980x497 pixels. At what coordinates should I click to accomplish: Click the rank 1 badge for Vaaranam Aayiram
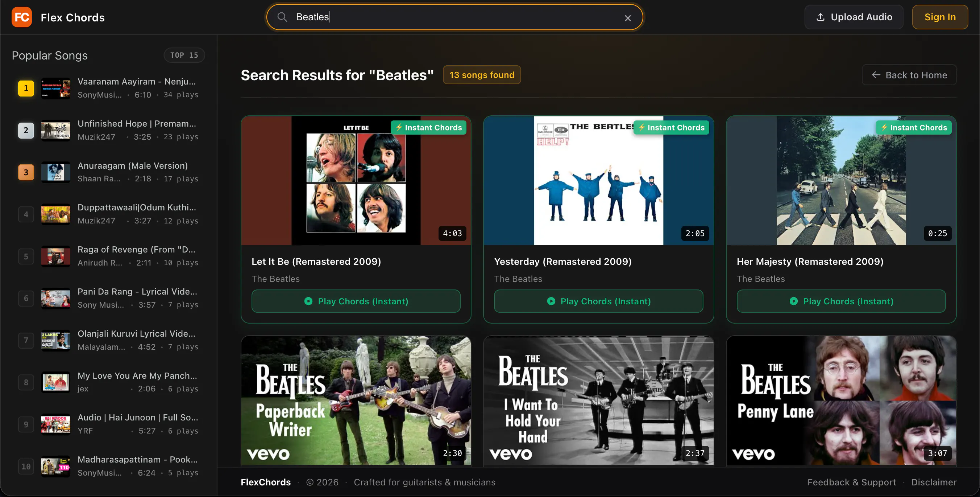tap(26, 89)
